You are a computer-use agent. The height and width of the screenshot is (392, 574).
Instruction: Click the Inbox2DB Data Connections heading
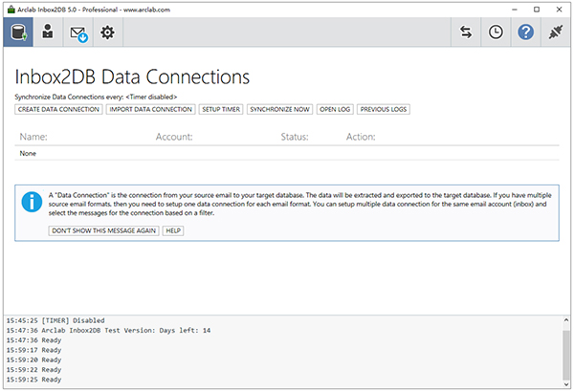(132, 76)
